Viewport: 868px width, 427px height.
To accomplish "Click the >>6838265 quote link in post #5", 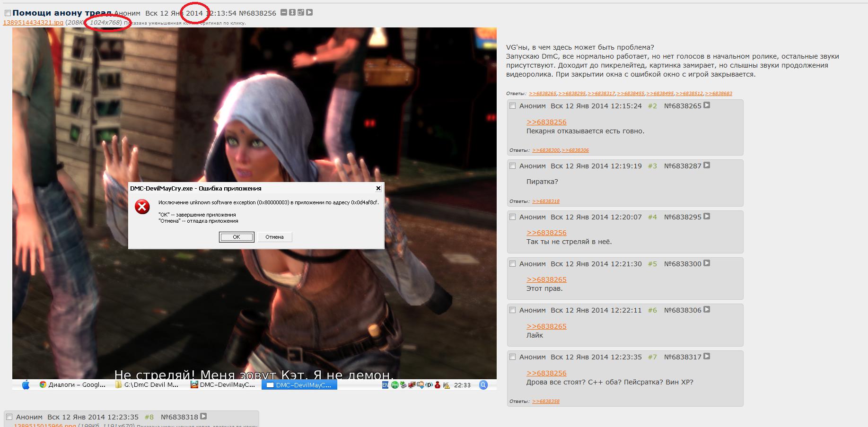I will pyautogui.click(x=546, y=279).
